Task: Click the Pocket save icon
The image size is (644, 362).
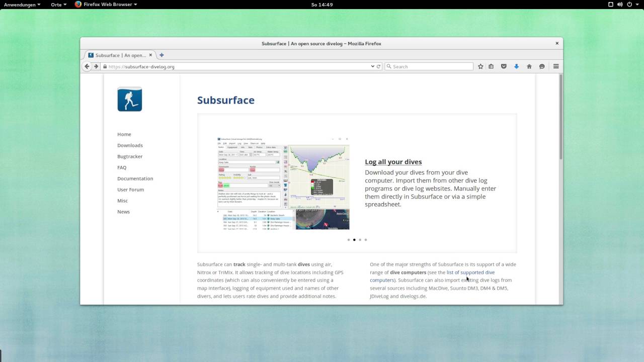Action: coord(504,66)
